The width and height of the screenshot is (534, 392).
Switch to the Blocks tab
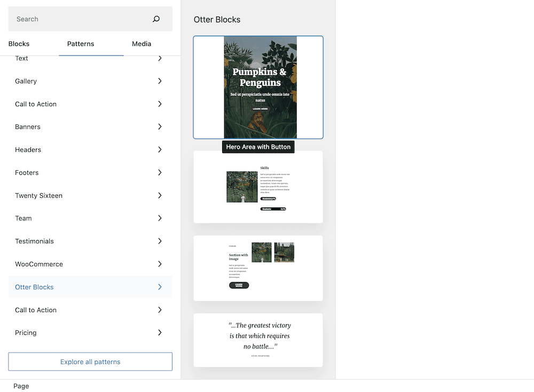19,44
